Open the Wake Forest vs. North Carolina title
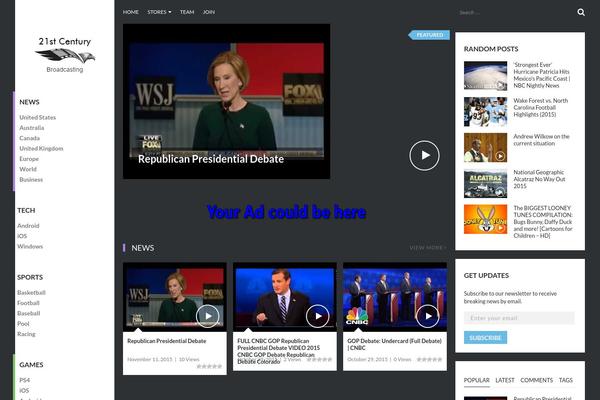 [541, 108]
